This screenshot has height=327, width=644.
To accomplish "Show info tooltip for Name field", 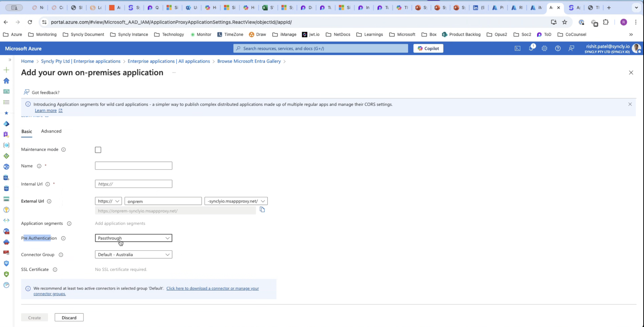I will (x=39, y=166).
